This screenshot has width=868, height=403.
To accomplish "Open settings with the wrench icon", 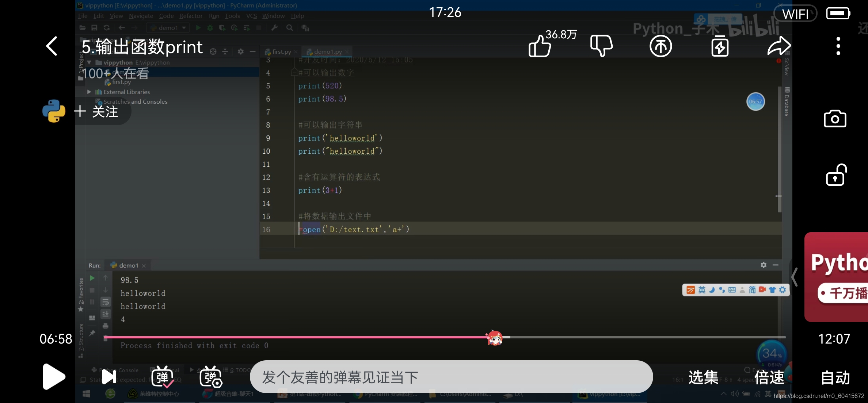I will coord(274,28).
